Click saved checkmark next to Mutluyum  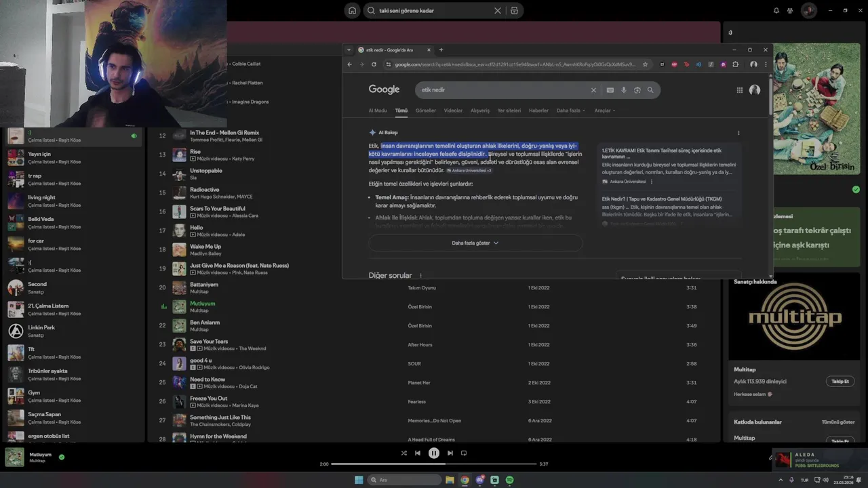[62, 457]
